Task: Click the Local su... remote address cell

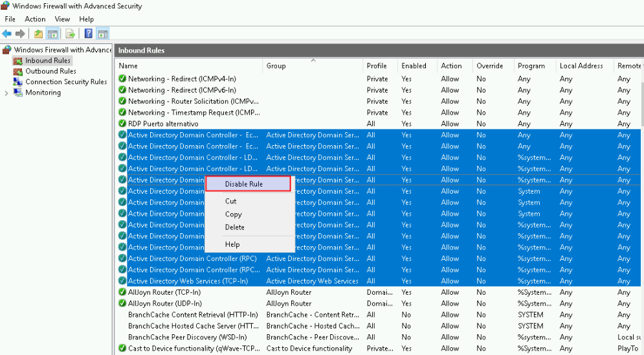Action: point(629,337)
